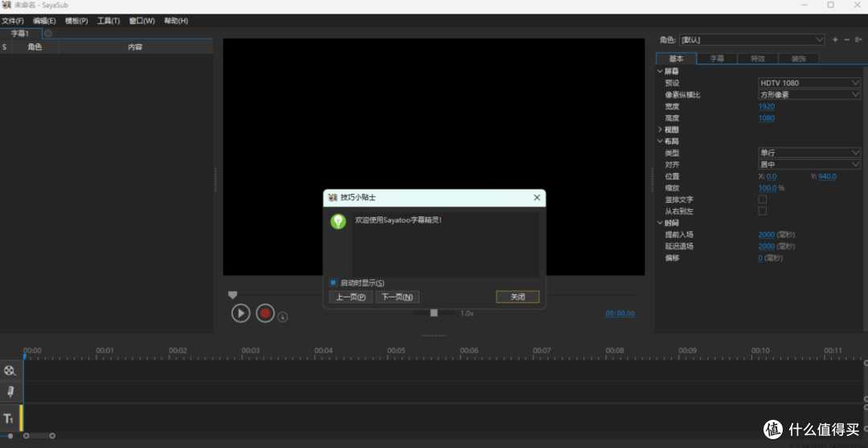Click the lightbulb tip icon in dialog

coord(338,221)
